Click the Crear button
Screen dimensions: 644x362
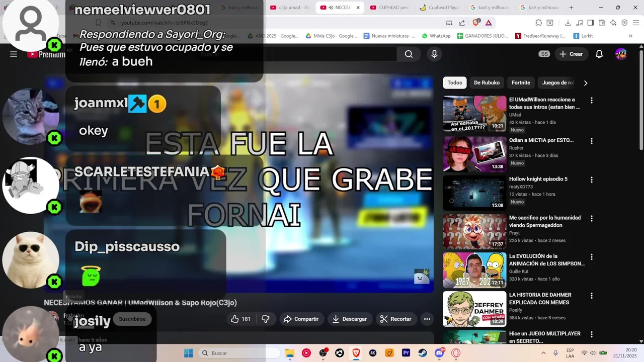click(x=571, y=54)
